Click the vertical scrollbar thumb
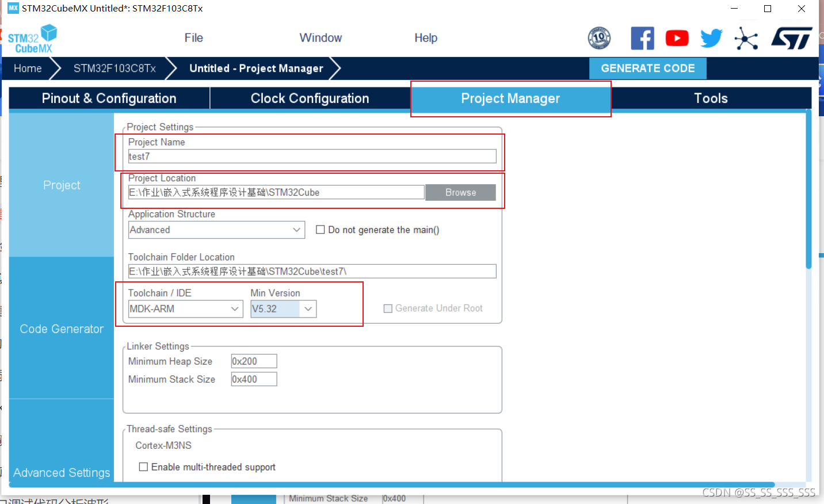 tap(808, 190)
